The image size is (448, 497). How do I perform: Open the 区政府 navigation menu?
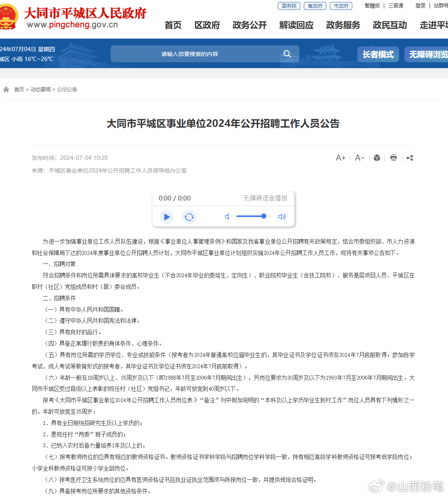207,25
